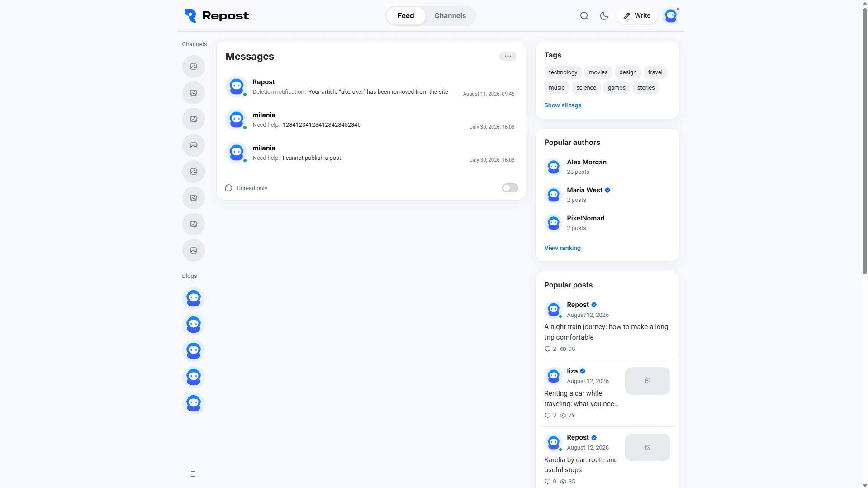Select the games tag

[616, 88]
